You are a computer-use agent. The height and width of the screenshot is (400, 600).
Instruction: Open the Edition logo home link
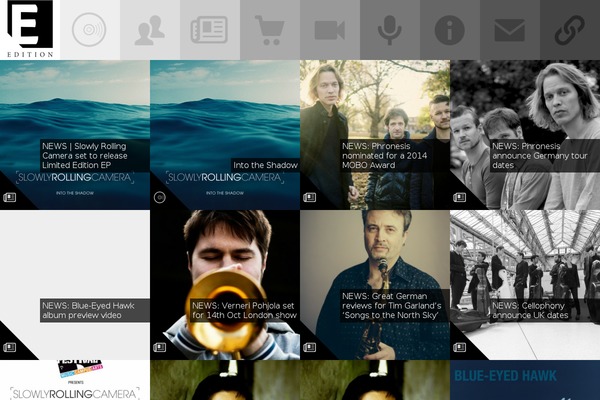[30, 29]
